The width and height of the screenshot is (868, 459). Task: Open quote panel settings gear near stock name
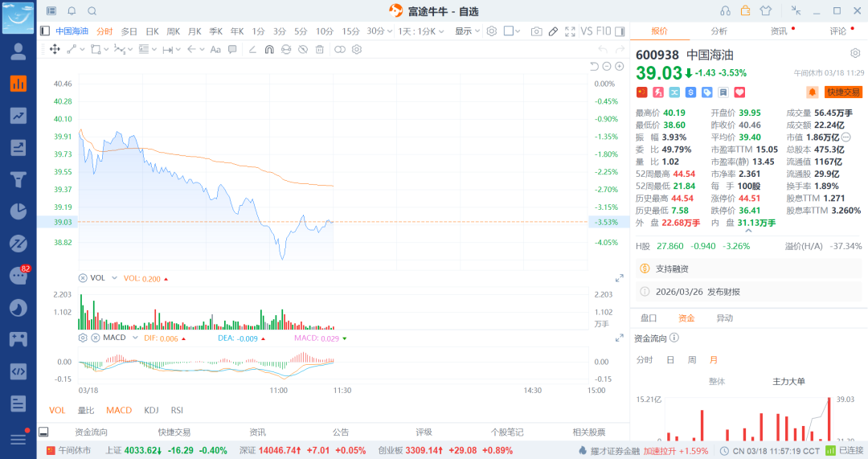(855, 53)
